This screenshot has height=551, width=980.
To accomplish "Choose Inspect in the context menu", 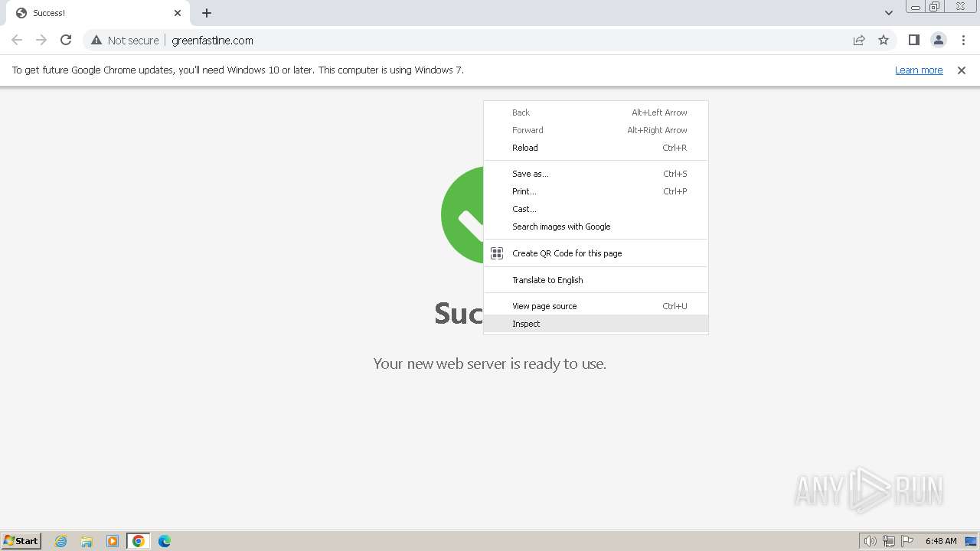I will click(x=596, y=324).
